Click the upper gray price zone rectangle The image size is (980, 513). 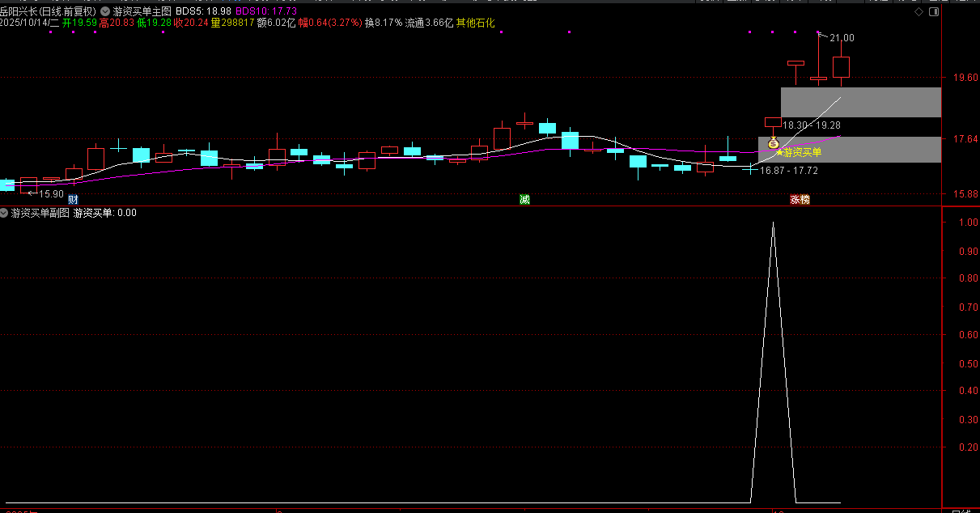click(x=861, y=102)
